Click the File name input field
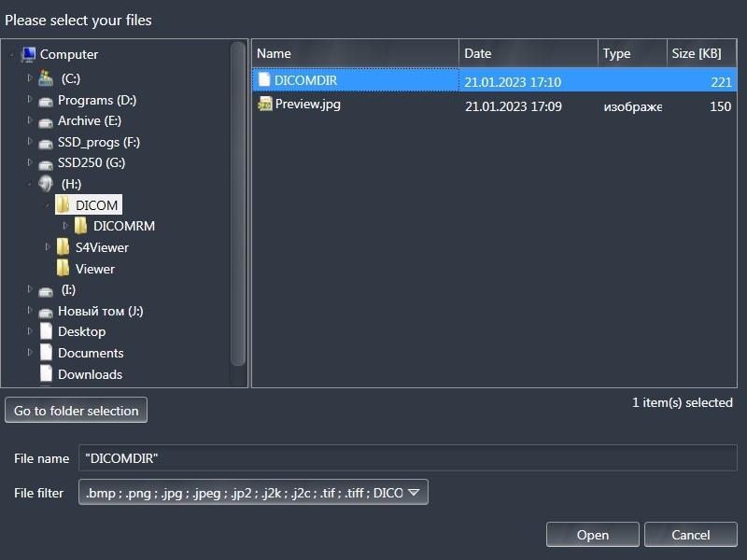 click(x=407, y=458)
